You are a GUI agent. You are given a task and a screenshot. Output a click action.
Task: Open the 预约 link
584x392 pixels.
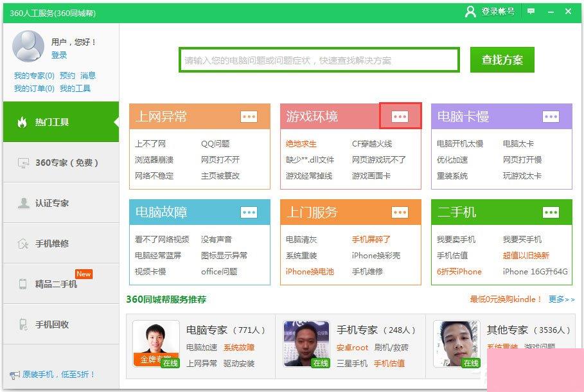pyautogui.click(x=67, y=76)
